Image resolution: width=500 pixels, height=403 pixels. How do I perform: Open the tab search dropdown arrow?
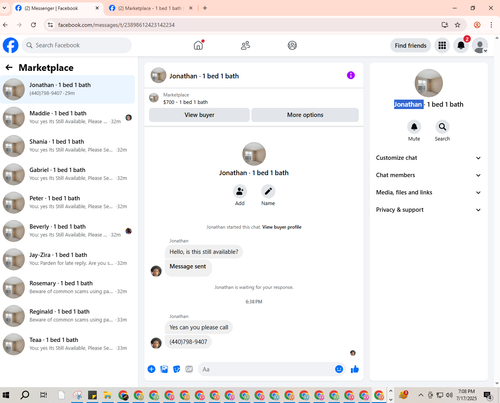click(x=4, y=8)
